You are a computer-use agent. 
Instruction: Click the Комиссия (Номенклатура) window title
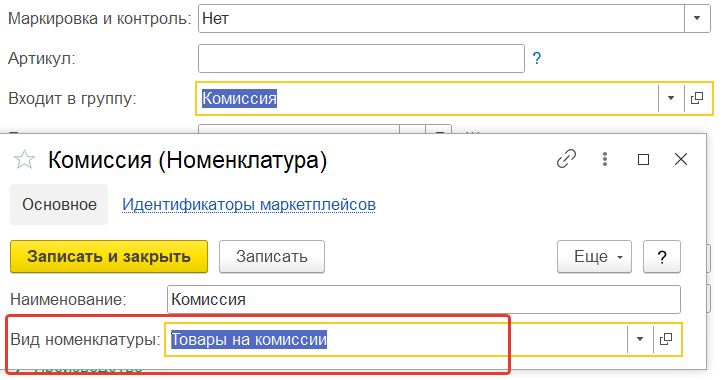(188, 160)
